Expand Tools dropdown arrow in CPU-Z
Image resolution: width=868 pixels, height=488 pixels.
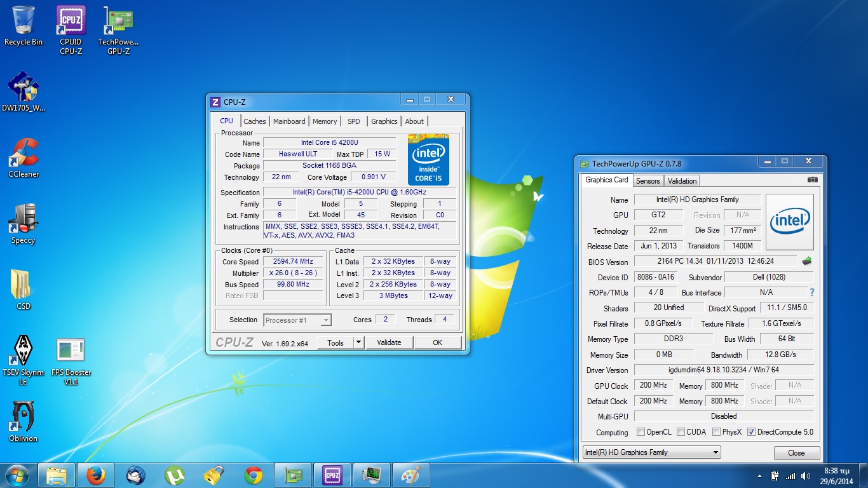358,342
